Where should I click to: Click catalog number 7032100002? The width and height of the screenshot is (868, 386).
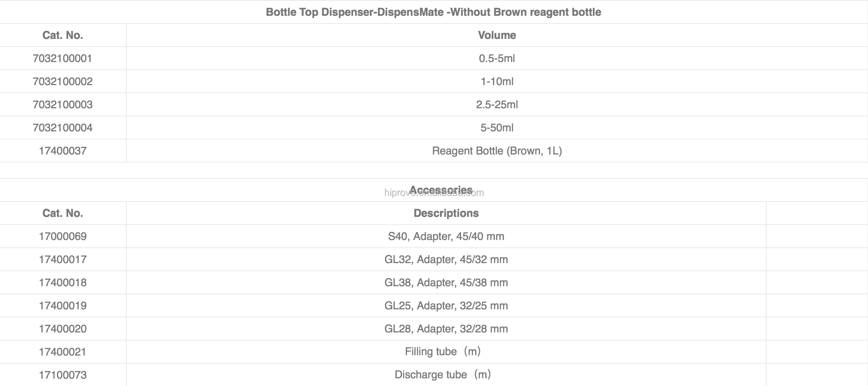click(62, 82)
